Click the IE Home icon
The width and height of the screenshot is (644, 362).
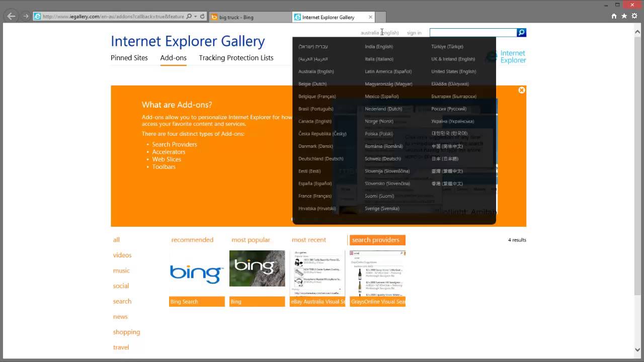click(x=614, y=16)
